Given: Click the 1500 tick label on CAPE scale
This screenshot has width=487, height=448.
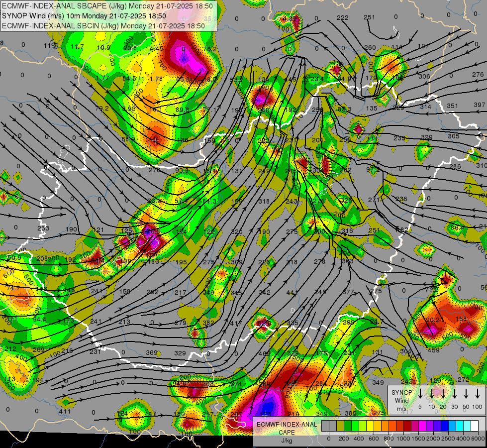Looking at the screenshot, I should pos(418,439).
